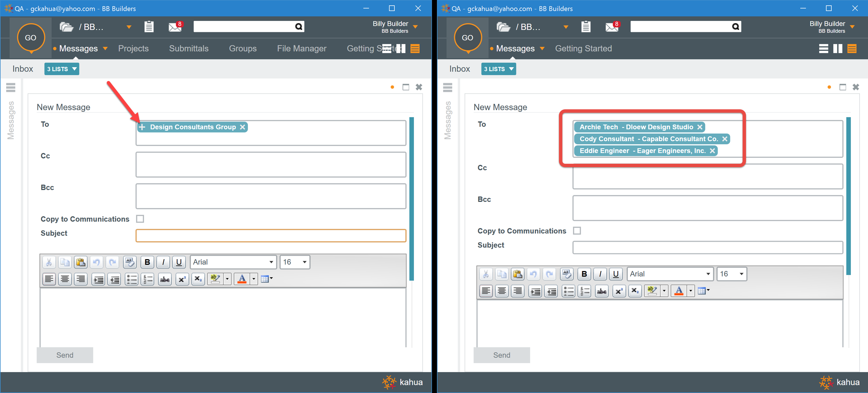The height and width of the screenshot is (393, 868).
Task: Expand the Design Consultants Group plus button
Action: 142,127
